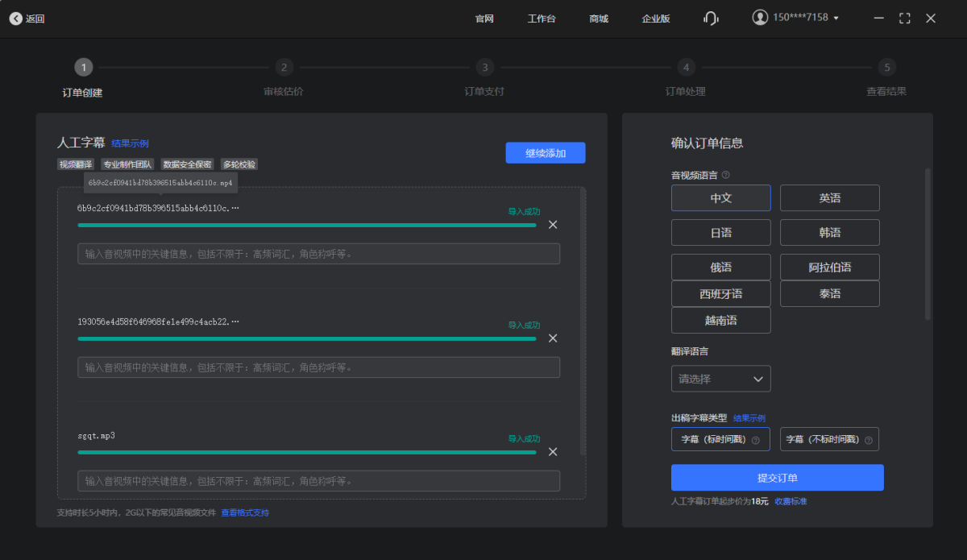Remove the 6b9c2cf0941bd78b396515abb4c6110c file

click(x=553, y=225)
